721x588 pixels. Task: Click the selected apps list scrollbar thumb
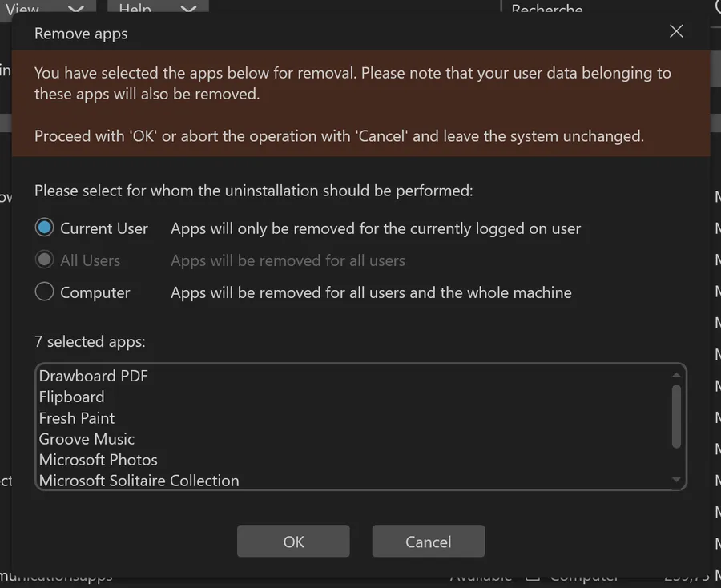click(677, 417)
